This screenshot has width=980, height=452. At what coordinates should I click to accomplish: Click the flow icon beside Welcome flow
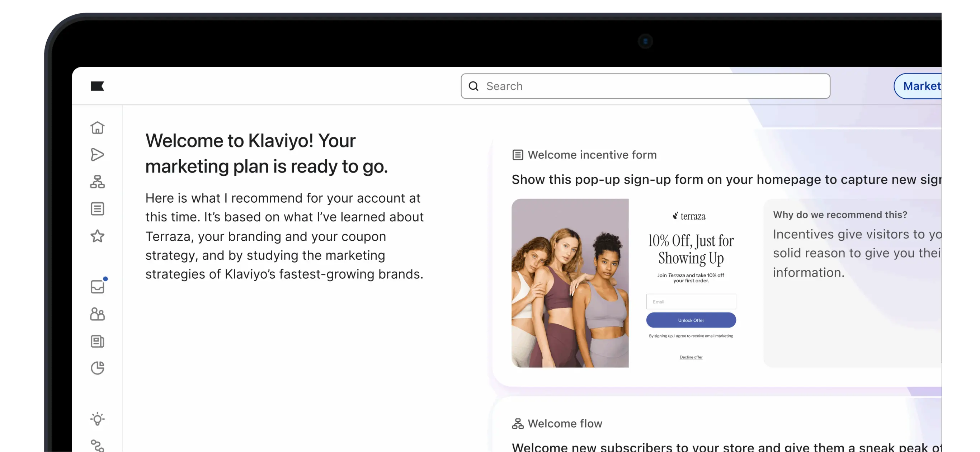518,423
